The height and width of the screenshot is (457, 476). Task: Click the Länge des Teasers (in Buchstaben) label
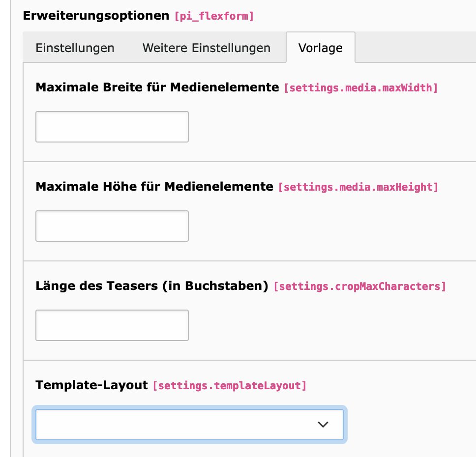coord(152,286)
